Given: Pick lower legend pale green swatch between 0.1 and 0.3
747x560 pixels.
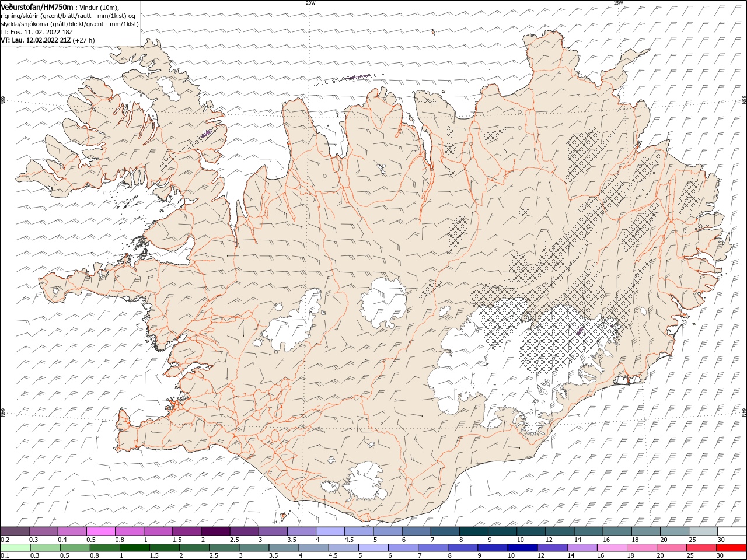Looking at the screenshot, I should 15,548.
